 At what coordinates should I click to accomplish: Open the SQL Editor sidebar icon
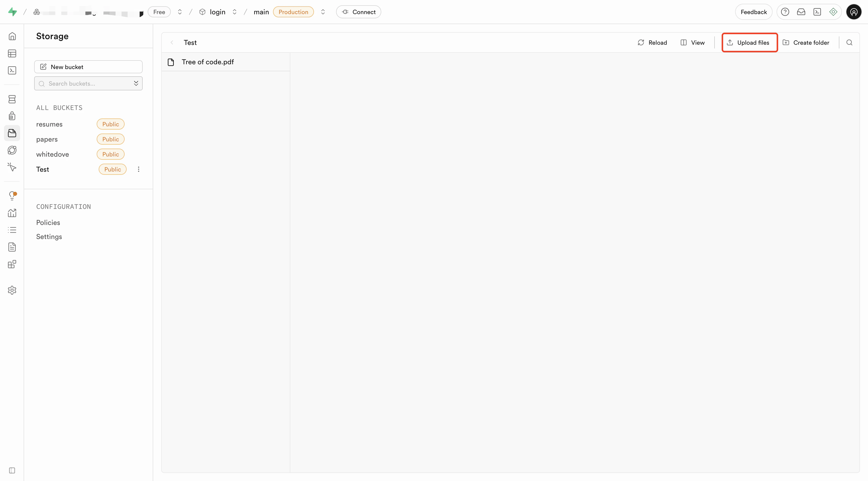point(12,70)
